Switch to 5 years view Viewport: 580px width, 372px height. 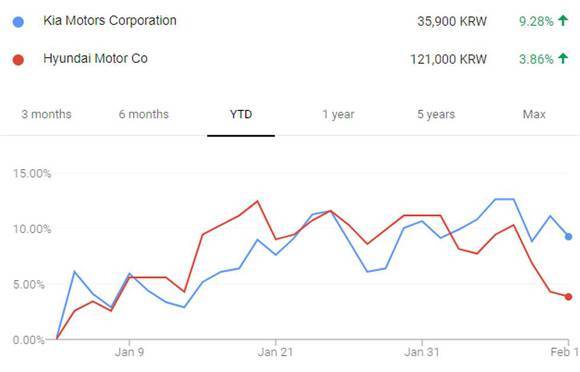point(436,115)
